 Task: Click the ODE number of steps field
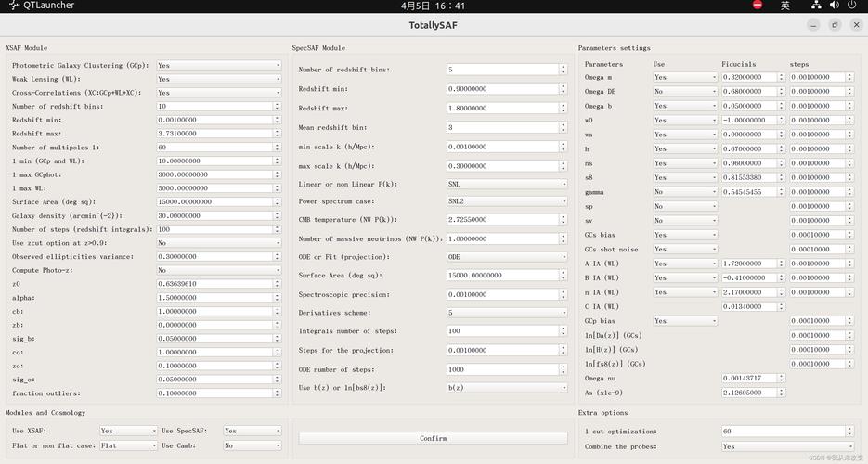tap(507, 369)
